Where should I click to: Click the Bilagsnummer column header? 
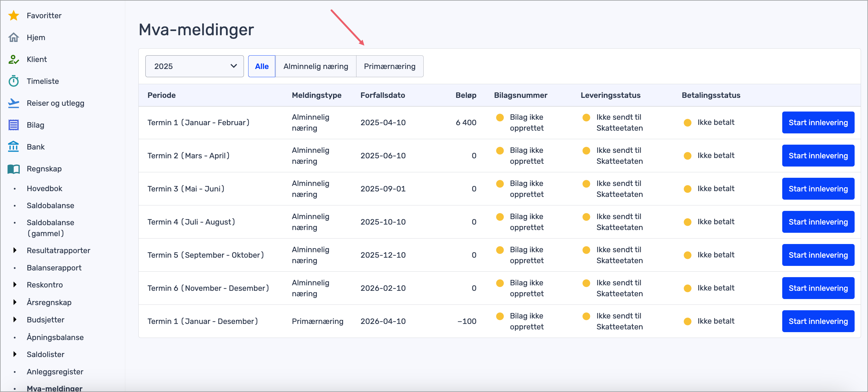point(521,95)
